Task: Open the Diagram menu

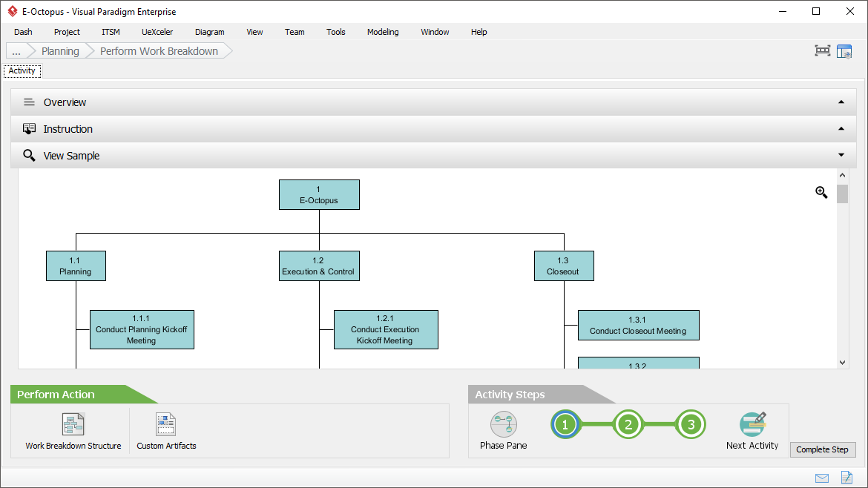Action: pyautogui.click(x=210, y=32)
